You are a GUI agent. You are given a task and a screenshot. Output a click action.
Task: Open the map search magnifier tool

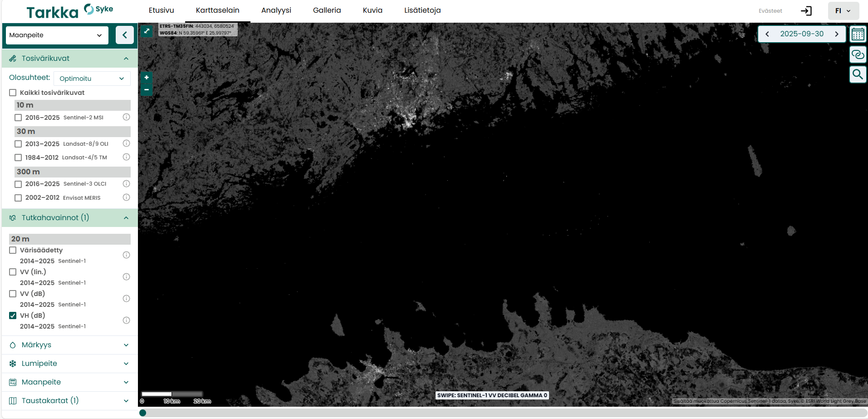pyautogui.click(x=858, y=74)
